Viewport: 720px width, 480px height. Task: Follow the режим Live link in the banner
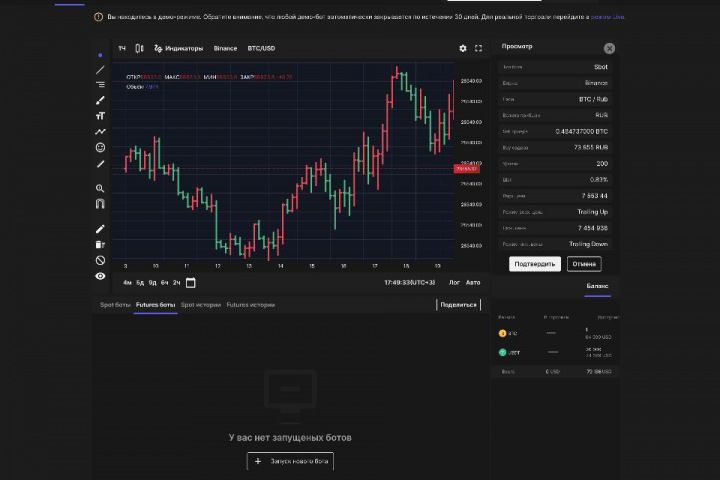coord(608,17)
